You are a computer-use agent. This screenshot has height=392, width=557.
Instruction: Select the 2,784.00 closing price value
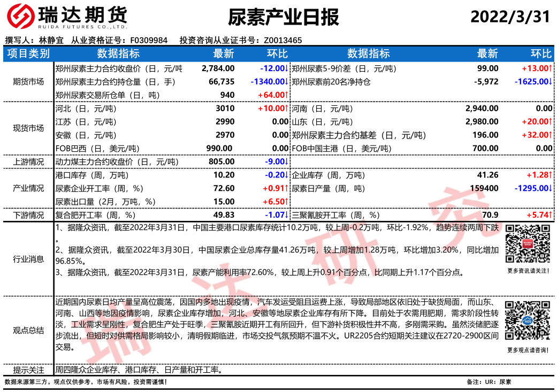218,68
